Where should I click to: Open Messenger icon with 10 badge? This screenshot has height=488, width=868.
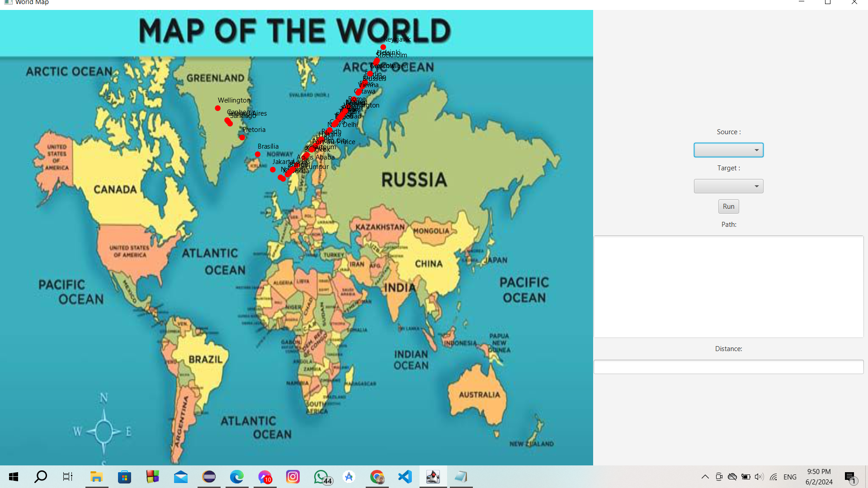265,477
